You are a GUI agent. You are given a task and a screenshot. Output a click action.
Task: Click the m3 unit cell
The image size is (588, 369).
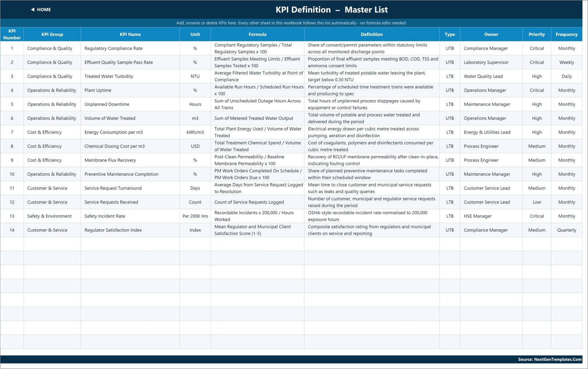point(195,118)
